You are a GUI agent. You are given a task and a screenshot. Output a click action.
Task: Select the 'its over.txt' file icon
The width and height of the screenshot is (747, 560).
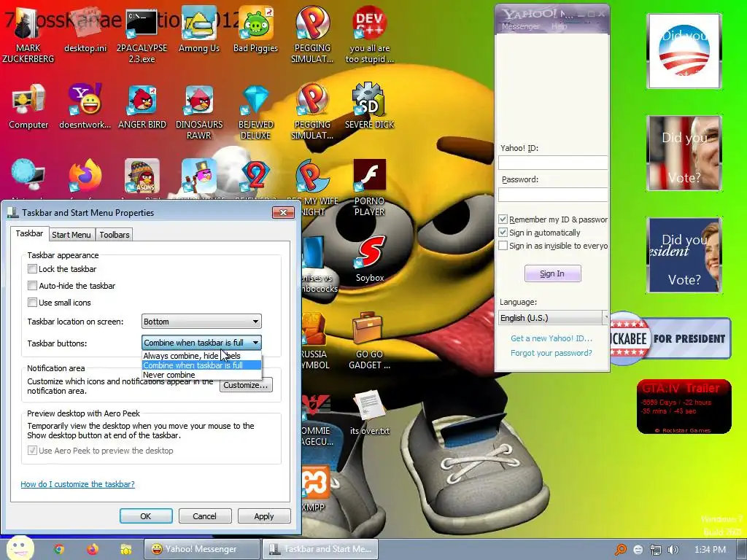point(369,412)
